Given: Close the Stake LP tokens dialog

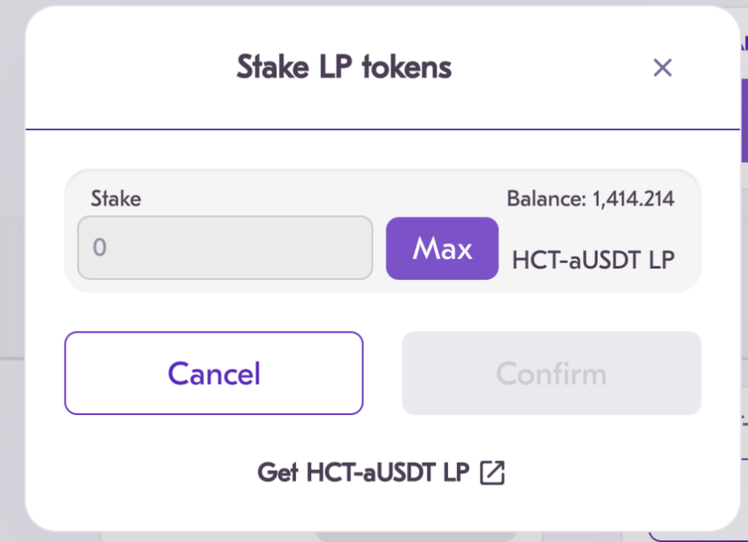Looking at the screenshot, I should coord(662,68).
